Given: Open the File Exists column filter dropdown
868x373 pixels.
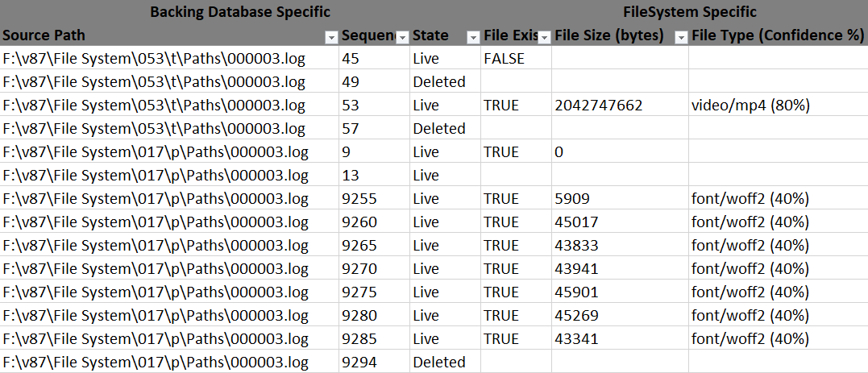Looking at the screenshot, I should tap(544, 37).
